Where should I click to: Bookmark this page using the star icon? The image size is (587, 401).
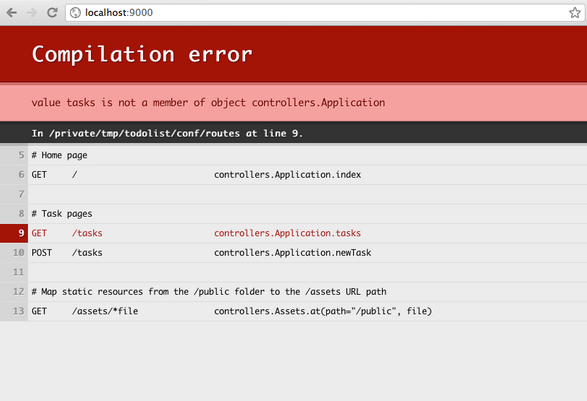(575, 13)
